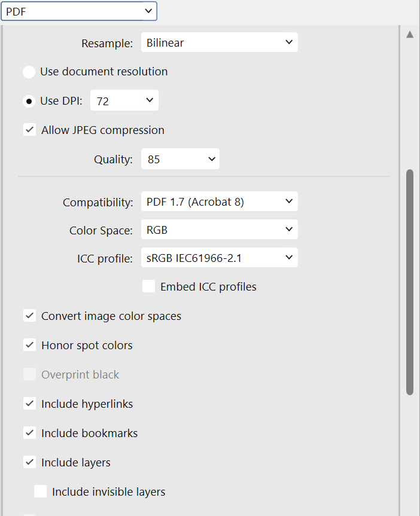Open the ICC profile sRGB dropdown
Screen dimensions: 420x516
coord(220,257)
